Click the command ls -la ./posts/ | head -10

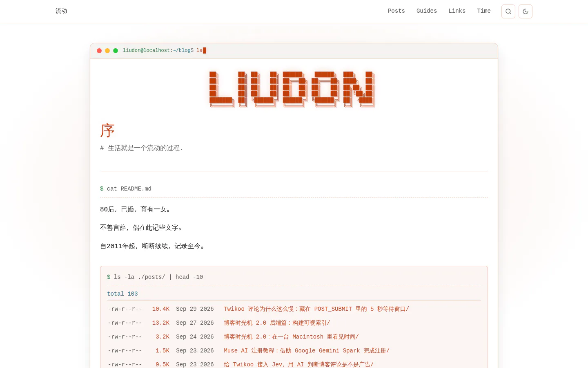(158, 277)
